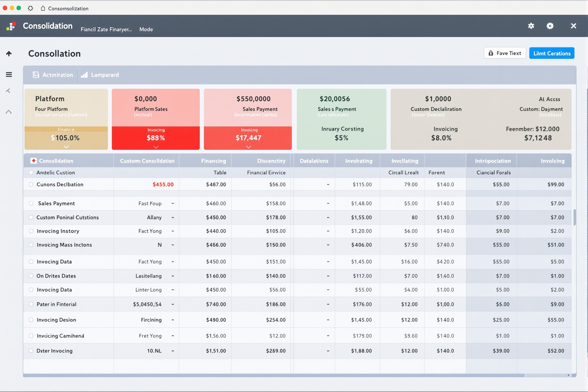Open the hamburger menu in the sidebar
588x392 pixels.
[9, 74]
